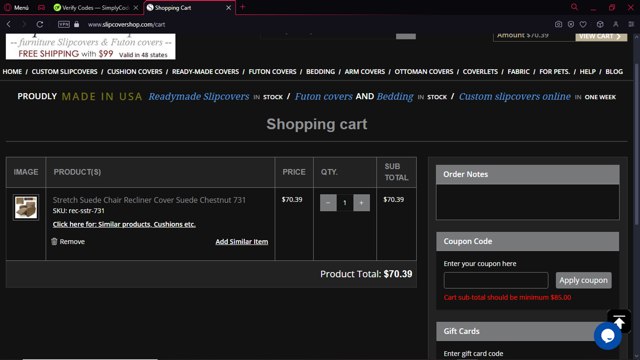Click the scroll-to-top arrow icon
Viewport: 640px width, 360px height.
coord(619,322)
